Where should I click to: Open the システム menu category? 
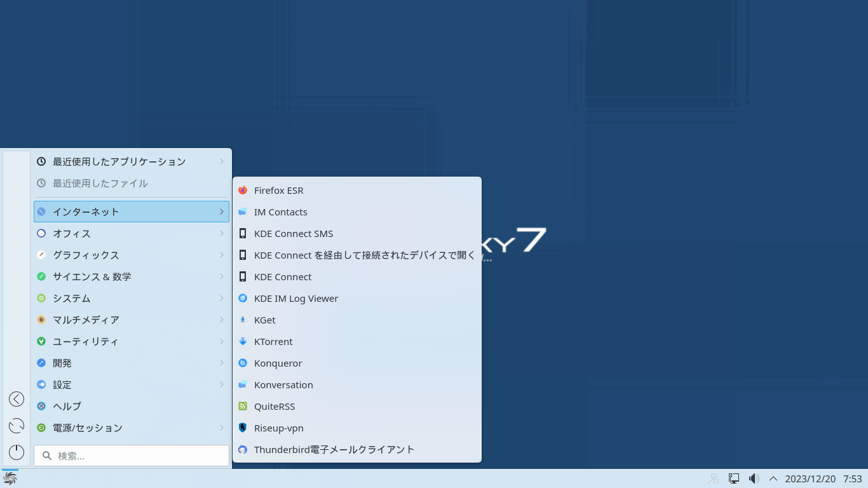(132, 298)
